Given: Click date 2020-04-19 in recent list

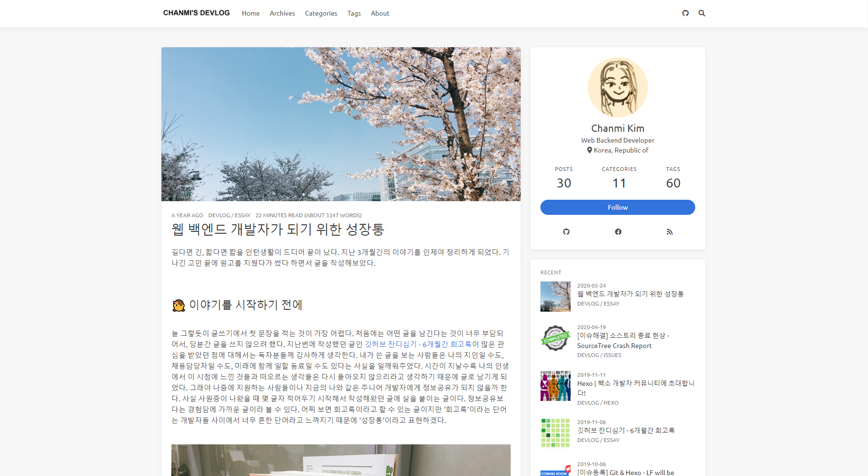Looking at the screenshot, I should (591, 327).
